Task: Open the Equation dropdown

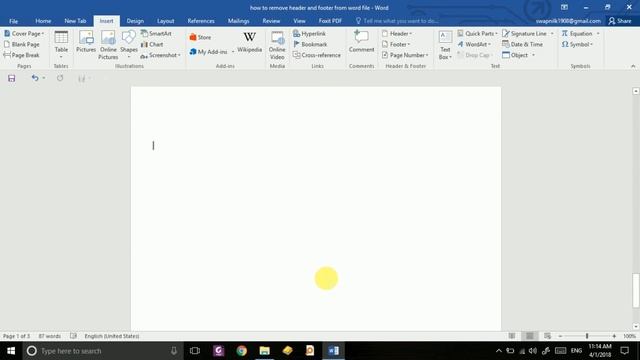Action: pos(598,33)
